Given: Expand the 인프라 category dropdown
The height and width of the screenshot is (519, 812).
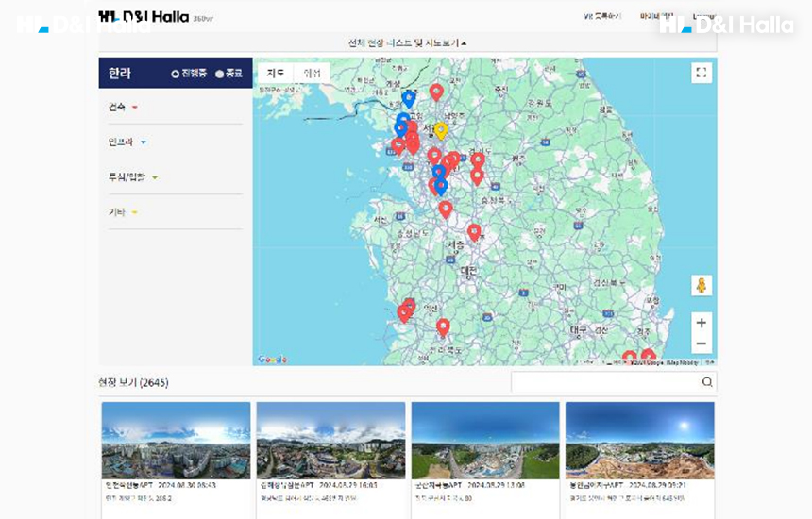Looking at the screenshot, I should click(127, 142).
